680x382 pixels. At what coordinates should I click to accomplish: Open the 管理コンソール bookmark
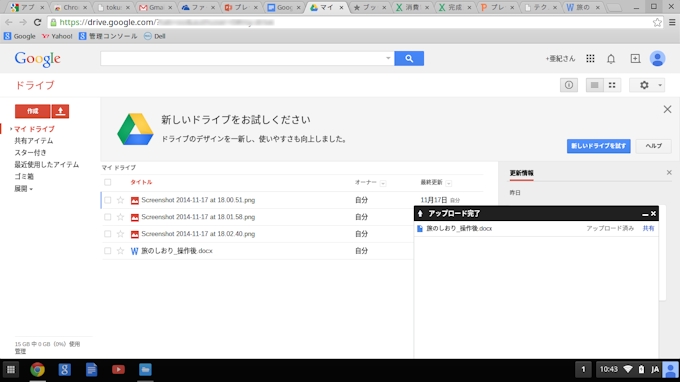[108, 36]
